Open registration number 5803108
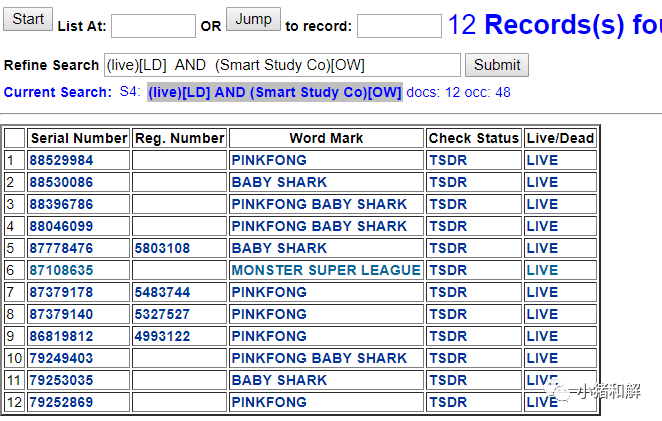 pos(163,248)
